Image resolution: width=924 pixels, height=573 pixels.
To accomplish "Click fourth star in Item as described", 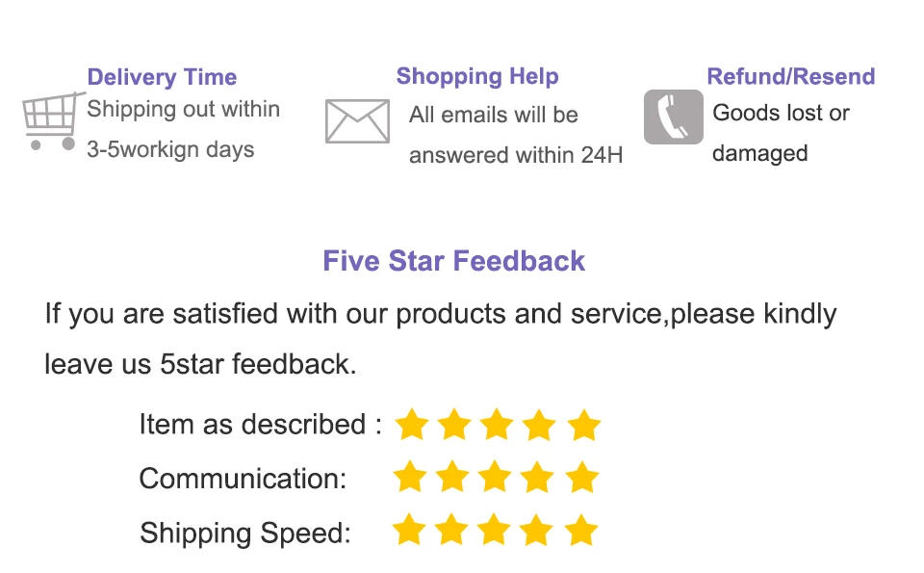I will (x=539, y=425).
